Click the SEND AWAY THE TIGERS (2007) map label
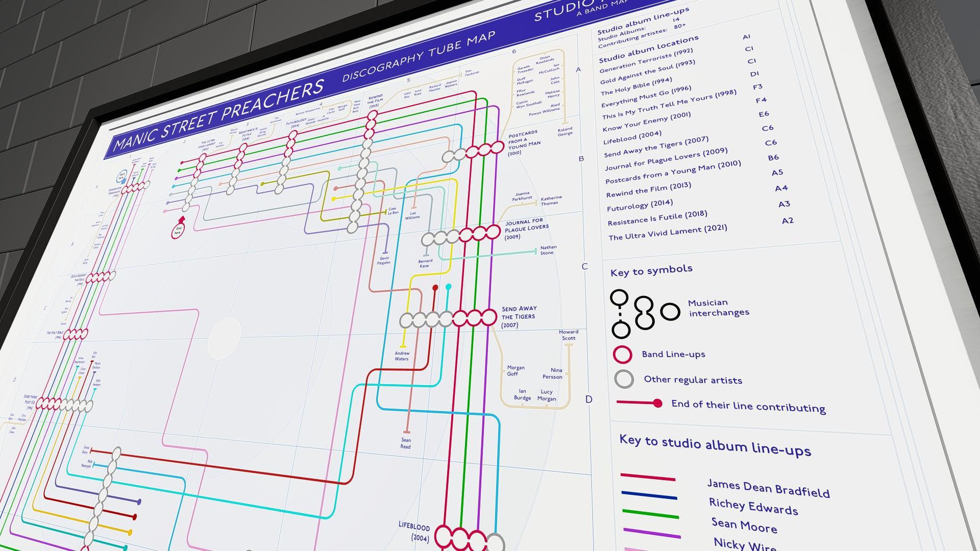Screen dimensions: 980x551 point(519,317)
